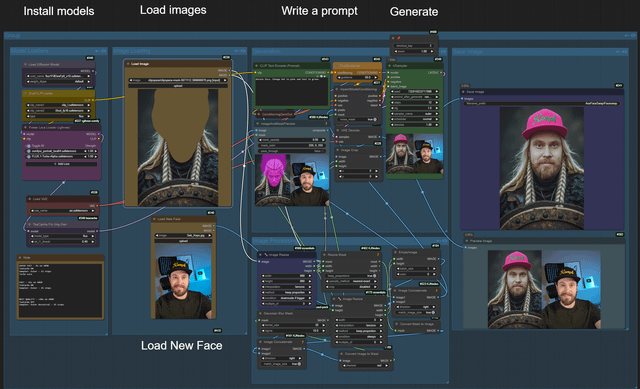The image size is (640, 389).
Task: Collapse the Resize Mask node via its title dot
Action: click(325, 255)
